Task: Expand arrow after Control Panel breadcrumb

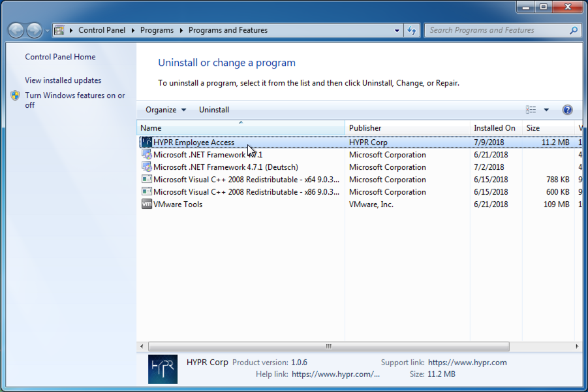Action: click(132, 31)
